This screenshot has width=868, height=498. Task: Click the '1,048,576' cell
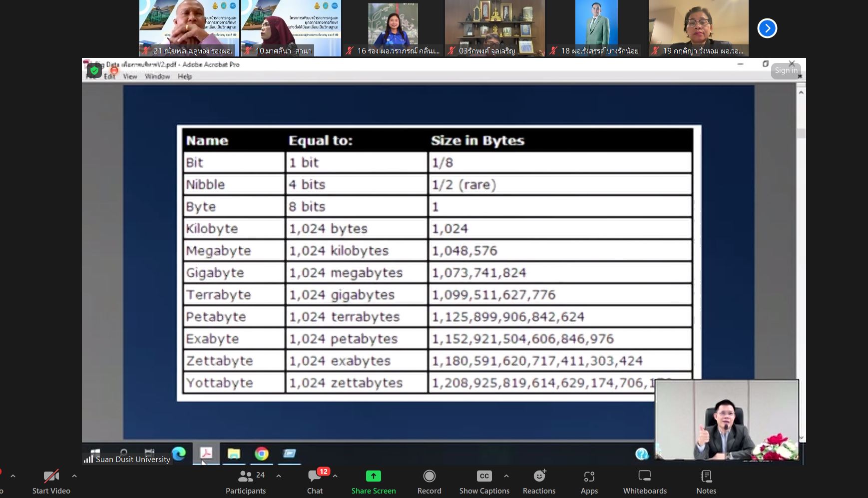pos(560,251)
